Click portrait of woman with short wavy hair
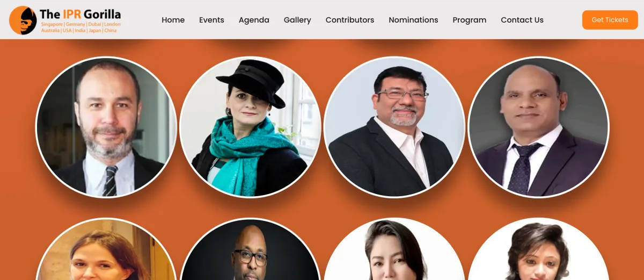The height and width of the screenshot is (280, 644). [x=538, y=249]
